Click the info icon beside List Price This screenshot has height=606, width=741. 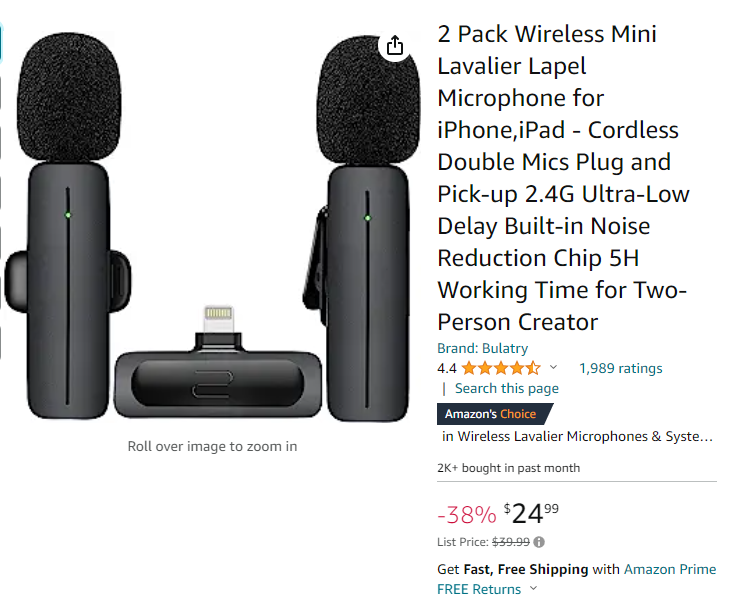click(539, 542)
